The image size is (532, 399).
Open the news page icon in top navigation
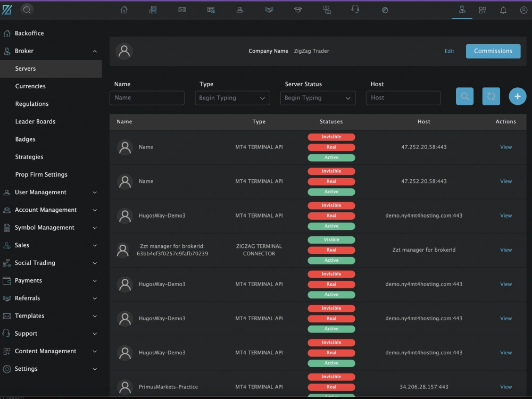pos(153,10)
